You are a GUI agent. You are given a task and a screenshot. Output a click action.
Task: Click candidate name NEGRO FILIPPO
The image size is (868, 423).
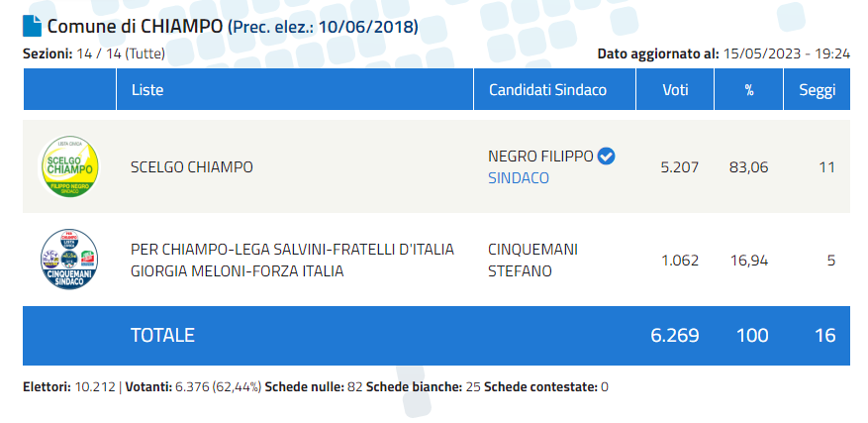pyautogui.click(x=540, y=157)
